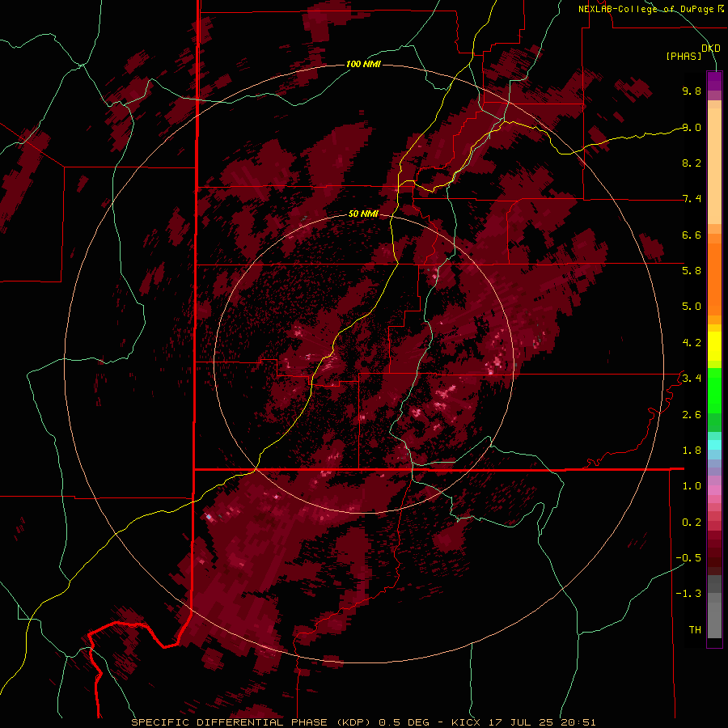
Task: Click the 50 NMI range ring label
Action: (x=363, y=214)
